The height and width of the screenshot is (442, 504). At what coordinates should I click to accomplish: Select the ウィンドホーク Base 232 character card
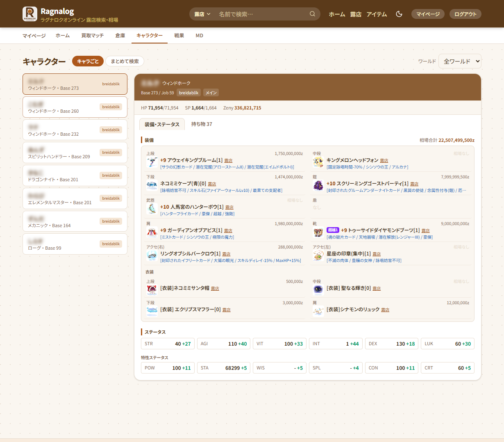click(x=75, y=130)
